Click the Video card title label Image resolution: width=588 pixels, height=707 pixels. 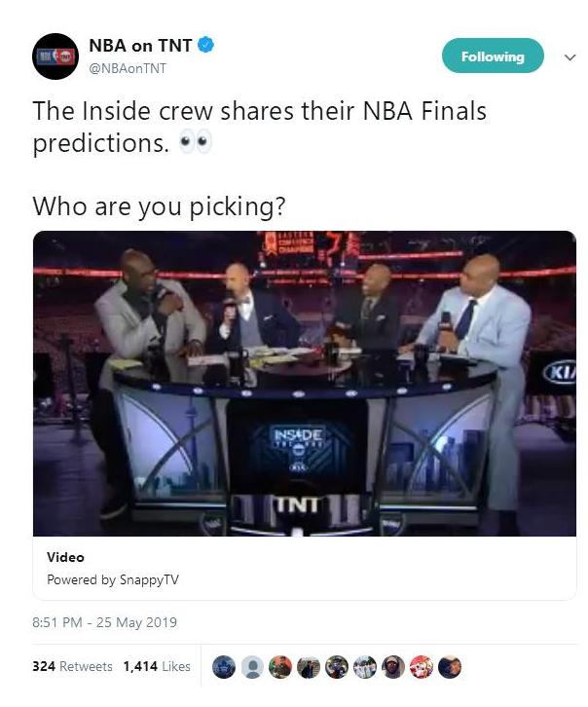65,557
